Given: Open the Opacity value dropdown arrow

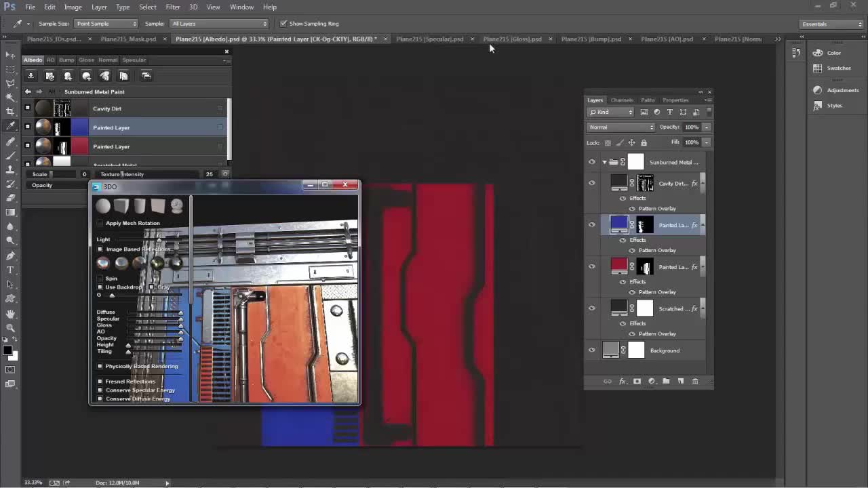Looking at the screenshot, I should (x=706, y=127).
